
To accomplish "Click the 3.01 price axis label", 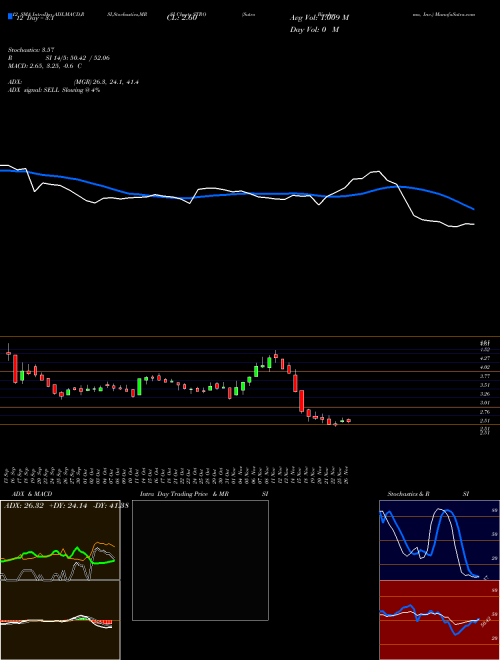I will coord(484,403).
